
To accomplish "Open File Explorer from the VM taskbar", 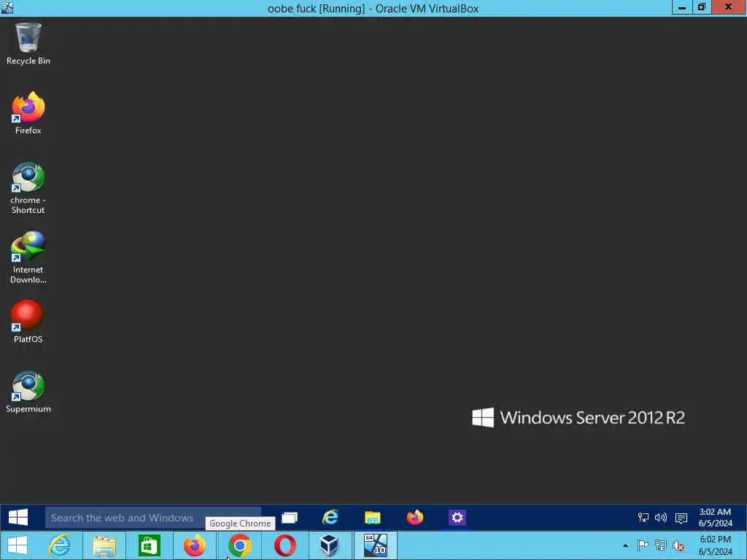I will (x=373, y=518).
